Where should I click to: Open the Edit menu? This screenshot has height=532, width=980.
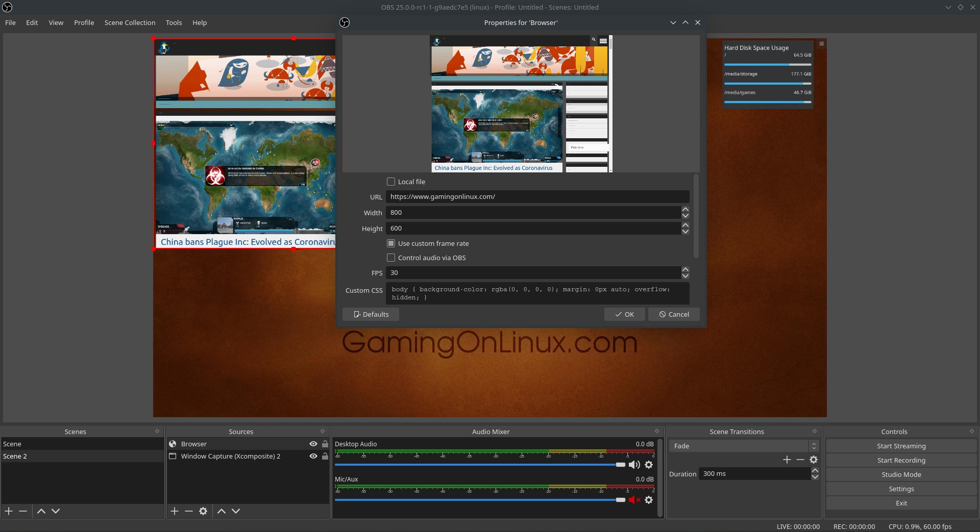pos(32,22)
